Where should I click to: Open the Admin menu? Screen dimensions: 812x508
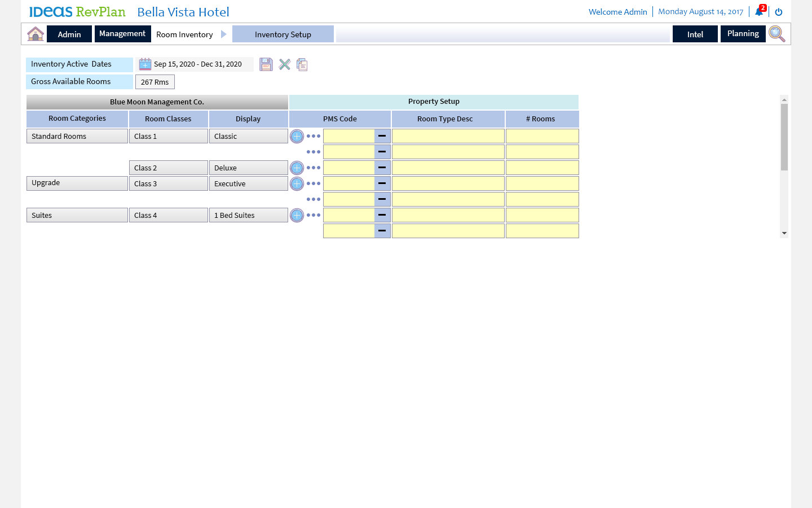[69, 34]
